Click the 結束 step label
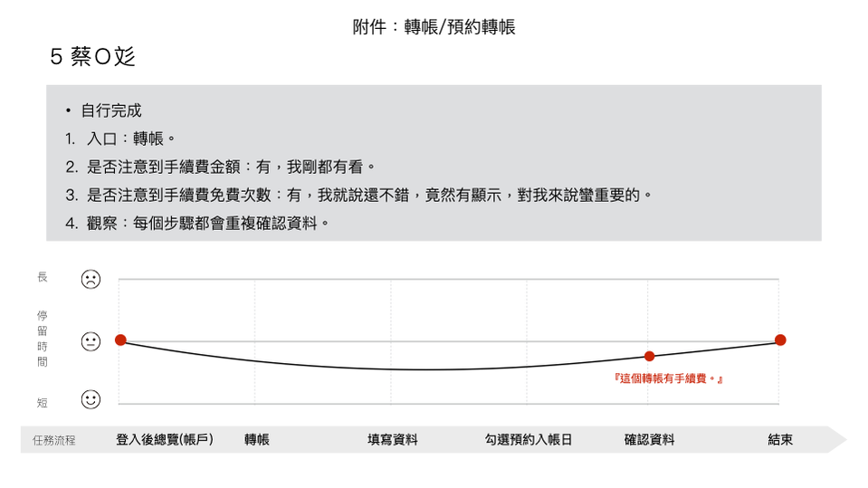 click(x=780, y=440)
